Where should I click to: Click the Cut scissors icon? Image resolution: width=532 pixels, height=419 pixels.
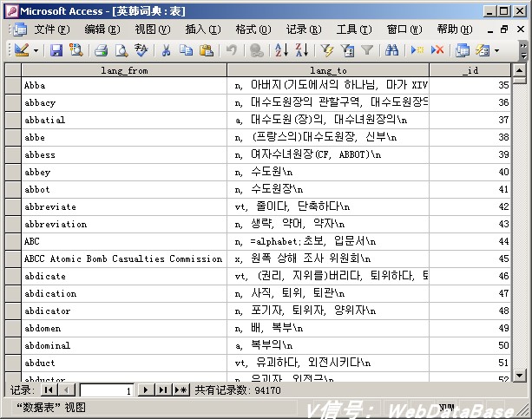click(166, 50)
